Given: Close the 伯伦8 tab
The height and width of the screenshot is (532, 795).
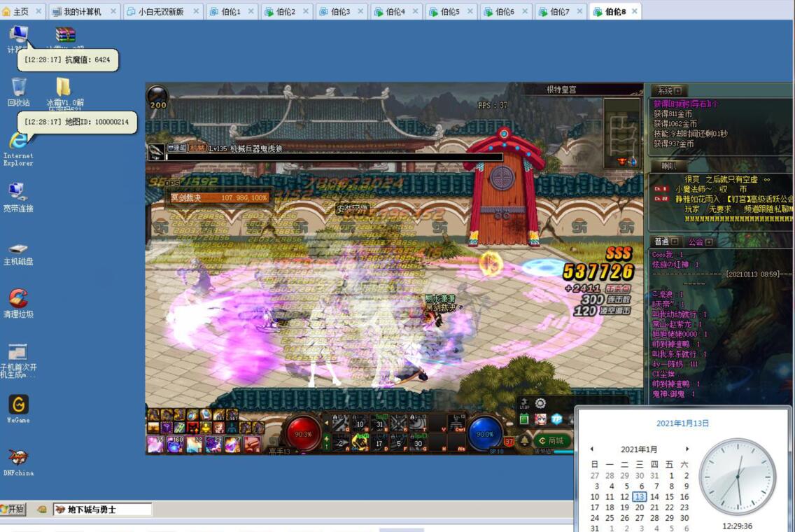Looking at the screenshot, I should [634, 11].
